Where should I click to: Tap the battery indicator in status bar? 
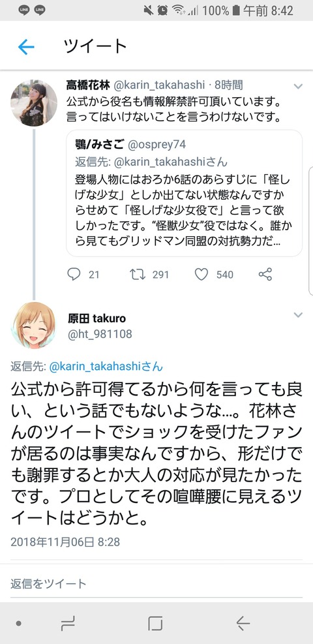click(236, 10)
